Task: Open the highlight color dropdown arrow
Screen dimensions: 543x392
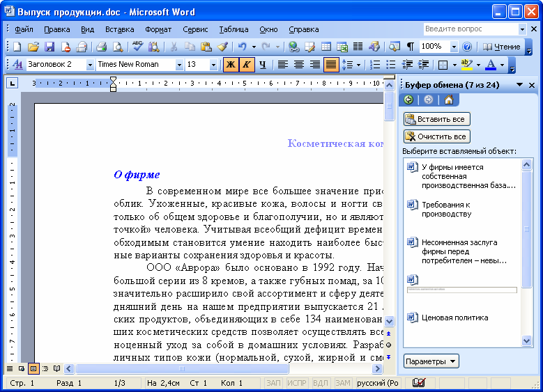Action: [478, 65]
